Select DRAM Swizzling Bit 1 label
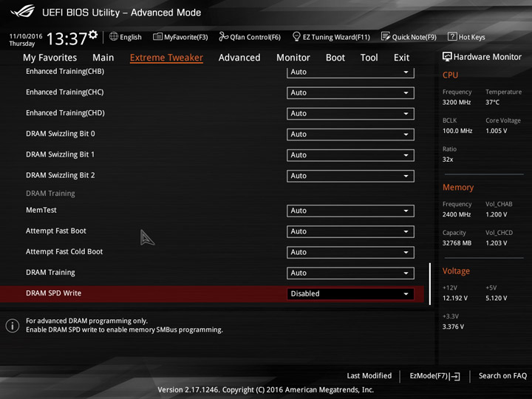Screen dimensions: 532x399 [x=60, y=154]
